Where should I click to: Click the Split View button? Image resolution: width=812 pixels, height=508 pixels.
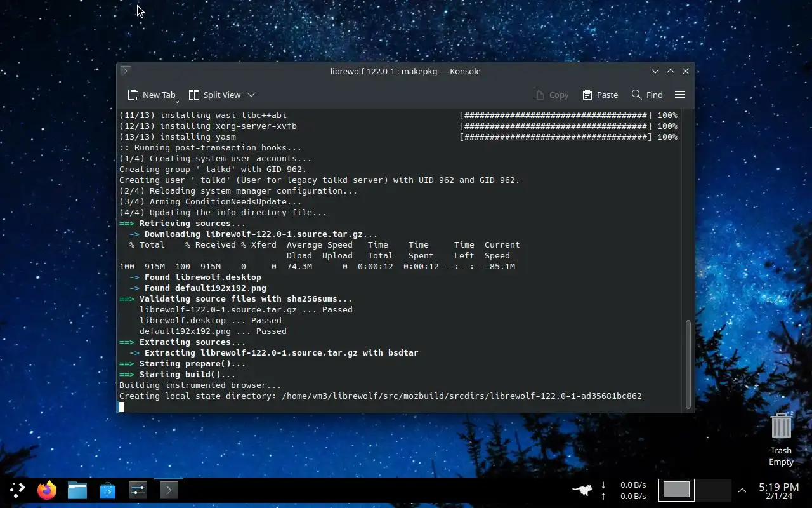coord(215,95)
